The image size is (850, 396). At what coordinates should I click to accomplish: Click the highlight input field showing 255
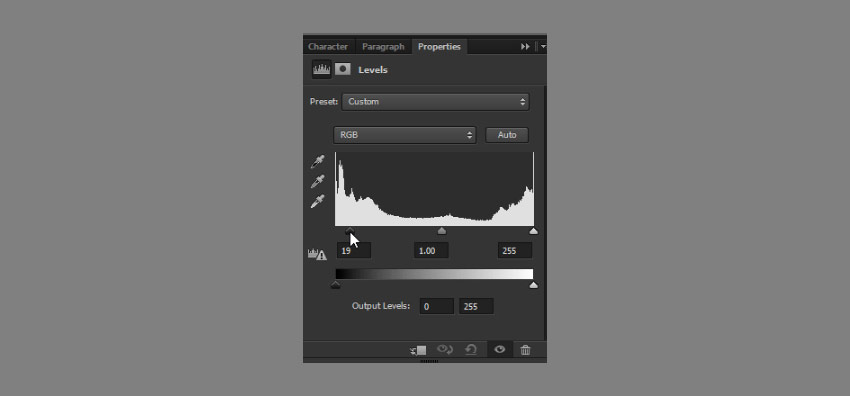coord(514,251)
